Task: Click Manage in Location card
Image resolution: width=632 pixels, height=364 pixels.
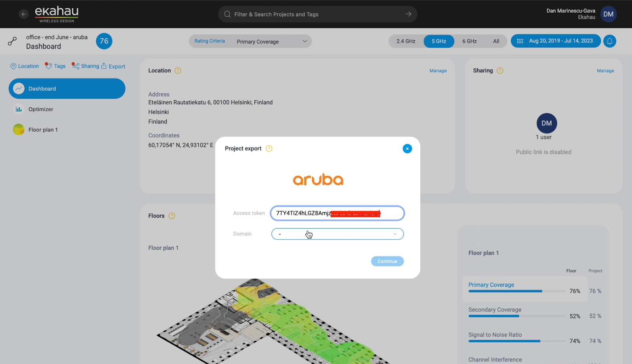Action: [x=438, y=71]
